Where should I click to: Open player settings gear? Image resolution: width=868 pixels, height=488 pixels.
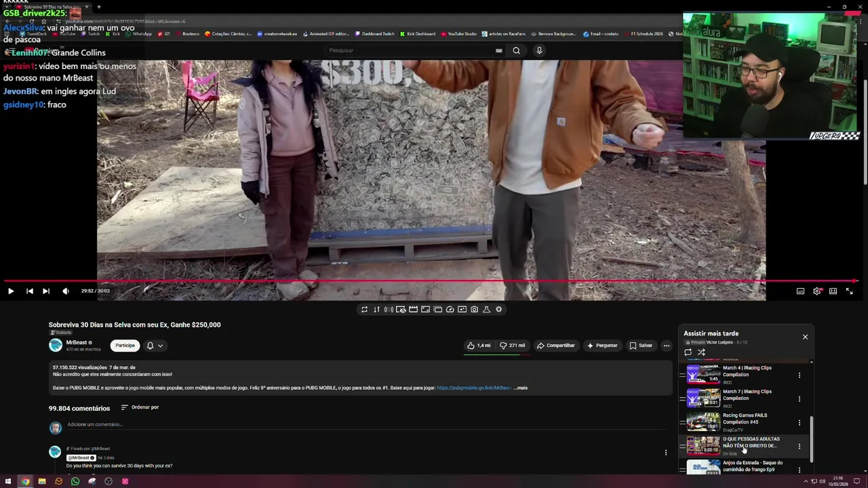click(x=816, y=291)
